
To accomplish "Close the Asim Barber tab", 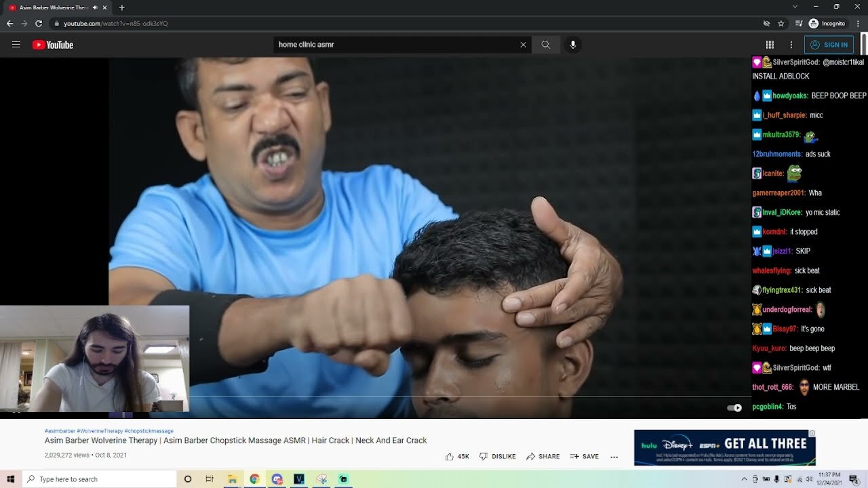I will click(104, 7).
